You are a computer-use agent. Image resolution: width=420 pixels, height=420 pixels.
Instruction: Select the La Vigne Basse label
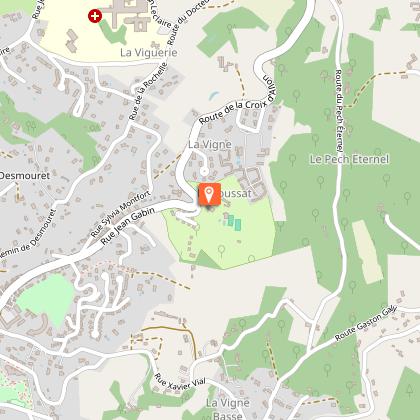tap(228, 409)
